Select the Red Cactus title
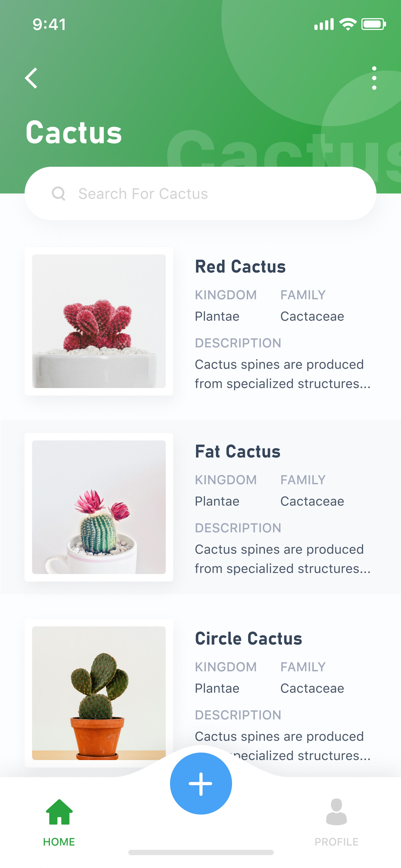The width and height of the screenshot is (401, 868). click(x=240, y=266)
